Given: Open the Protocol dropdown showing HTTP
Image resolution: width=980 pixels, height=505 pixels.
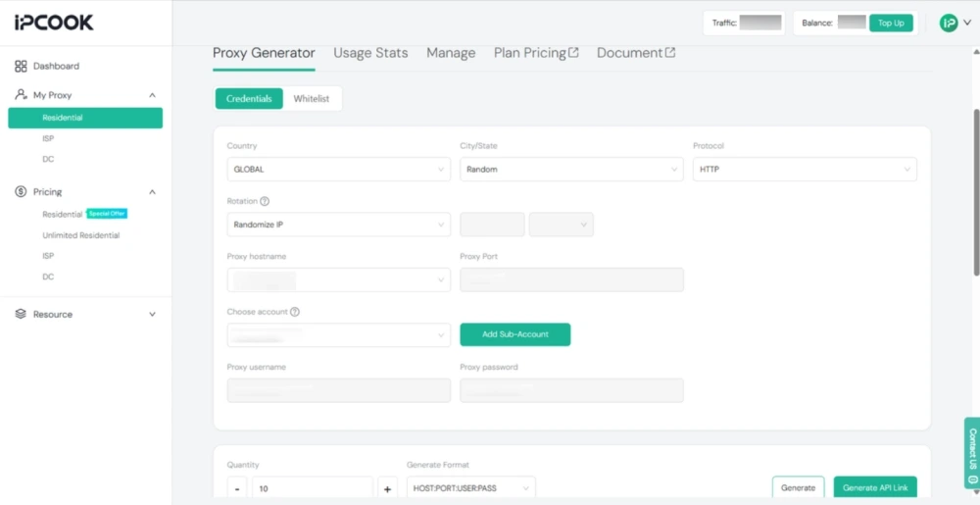Looking at the screenshot, I should click(x=805, y=170).
